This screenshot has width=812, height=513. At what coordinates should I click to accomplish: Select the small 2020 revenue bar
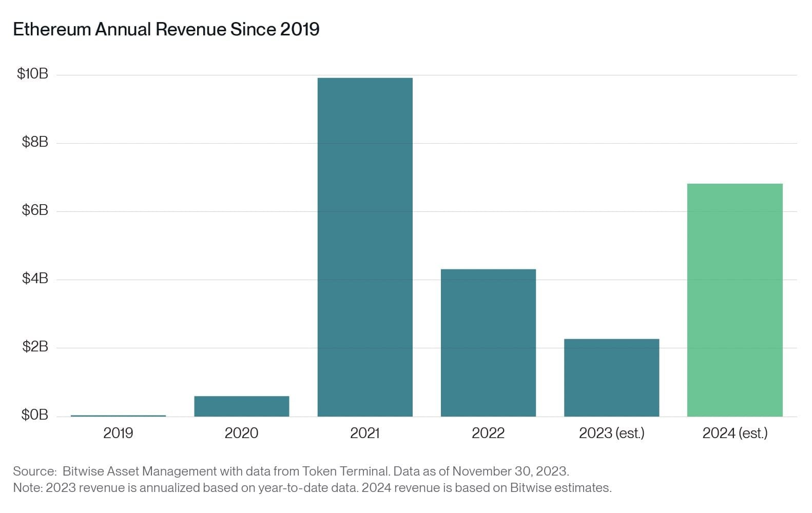[241, 406]
